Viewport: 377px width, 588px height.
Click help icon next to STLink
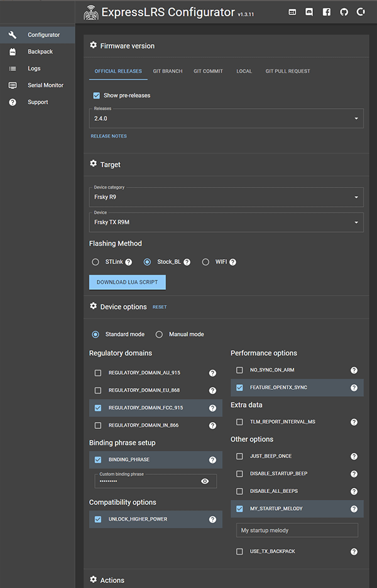pos(128,262)
